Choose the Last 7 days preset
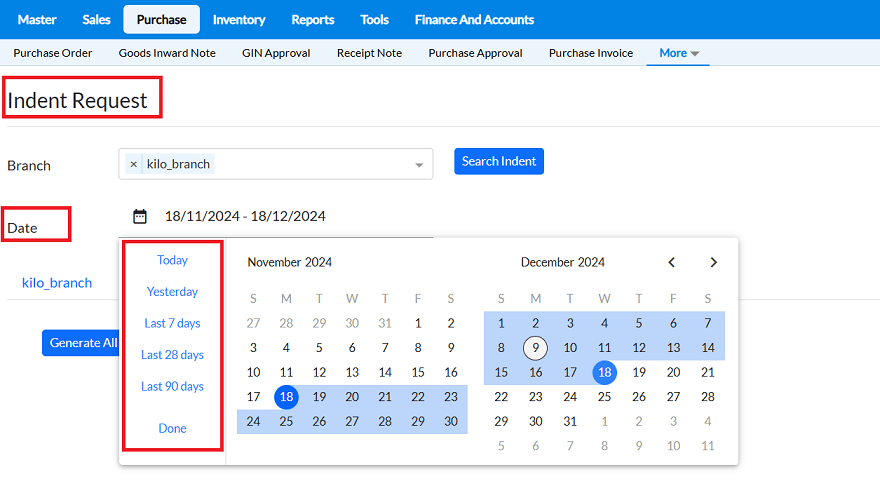The width and height of the screenshot is (880, 500). click(172, 323)
